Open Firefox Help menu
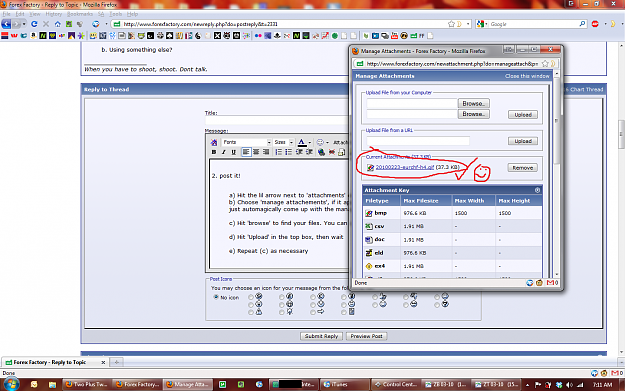Viewport: 625px width, 391px height. 132,14
